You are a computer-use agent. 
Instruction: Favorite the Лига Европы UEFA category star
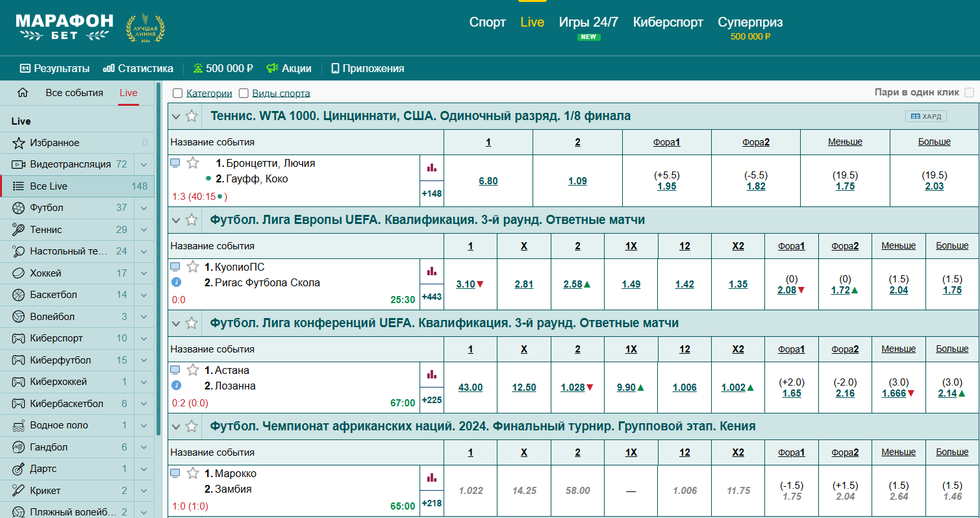[x=192, y=220]
